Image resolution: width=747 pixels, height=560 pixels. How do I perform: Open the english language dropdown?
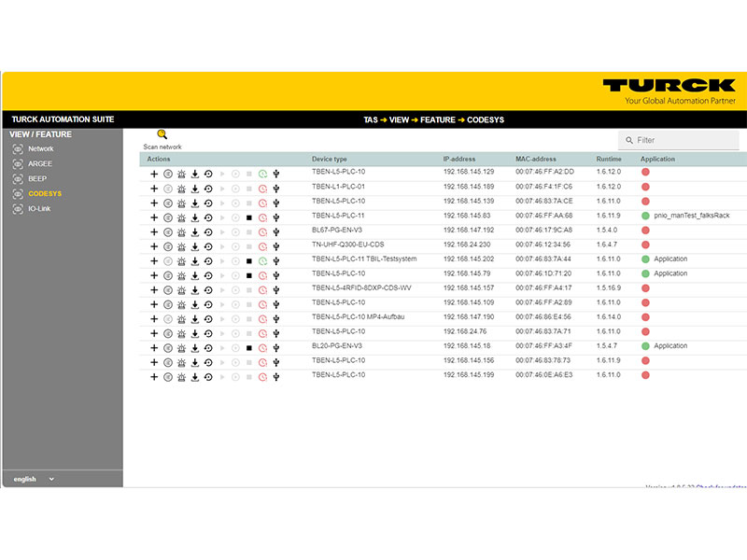(x=34, y=479)
